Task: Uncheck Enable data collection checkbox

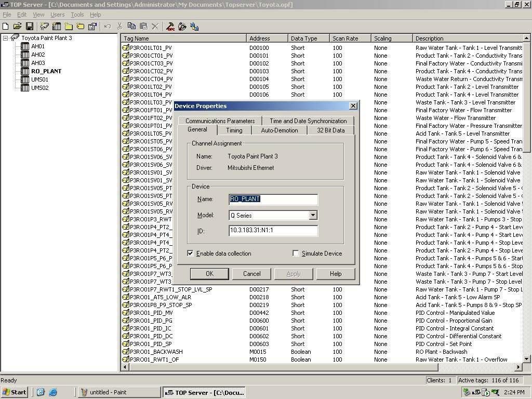Action: [x=190, y=254]
